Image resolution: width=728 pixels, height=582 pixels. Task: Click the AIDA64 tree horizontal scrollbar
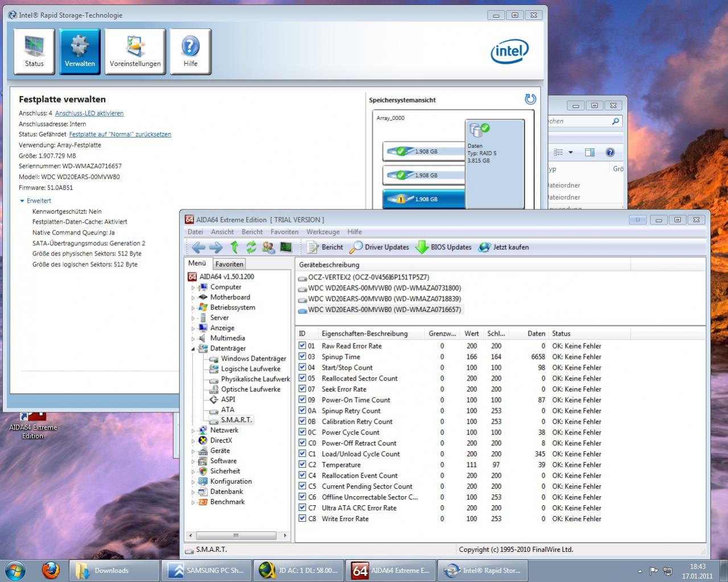click(236, 535)
